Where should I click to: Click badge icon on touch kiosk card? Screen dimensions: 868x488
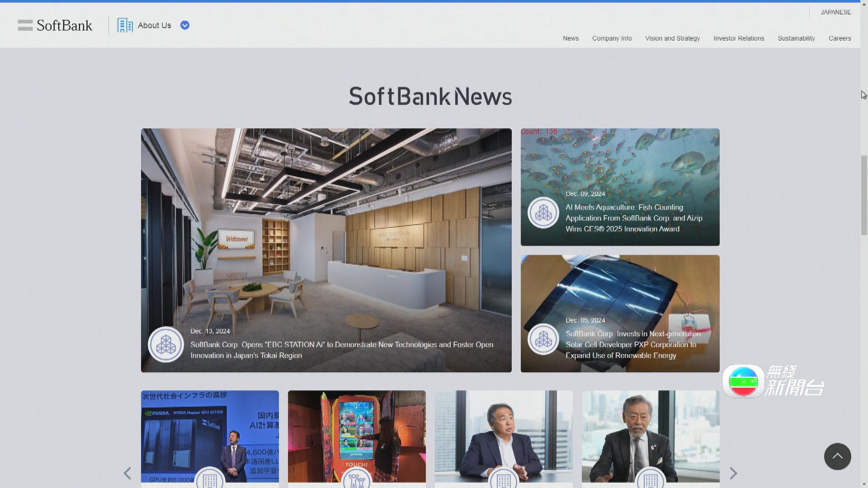click(357, 478)
